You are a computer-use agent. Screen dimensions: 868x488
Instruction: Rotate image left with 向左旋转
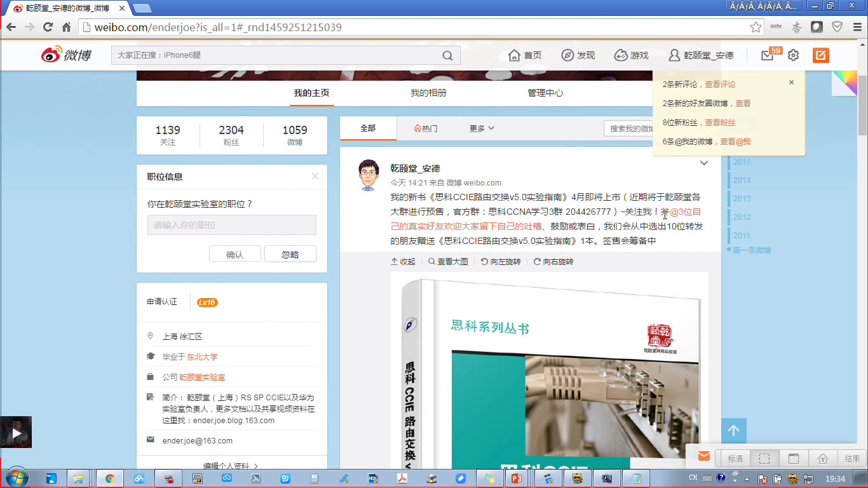pyautogui.click(x=501, y=262)
